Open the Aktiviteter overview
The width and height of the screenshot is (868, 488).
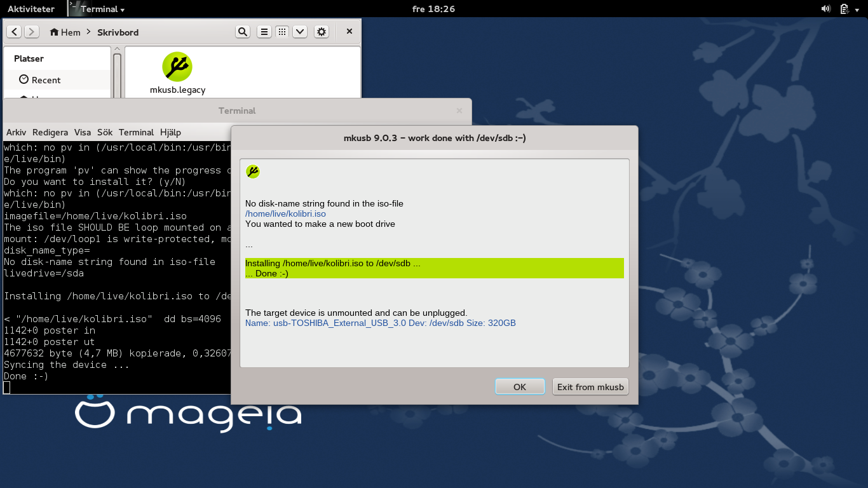tap(31, 9)
